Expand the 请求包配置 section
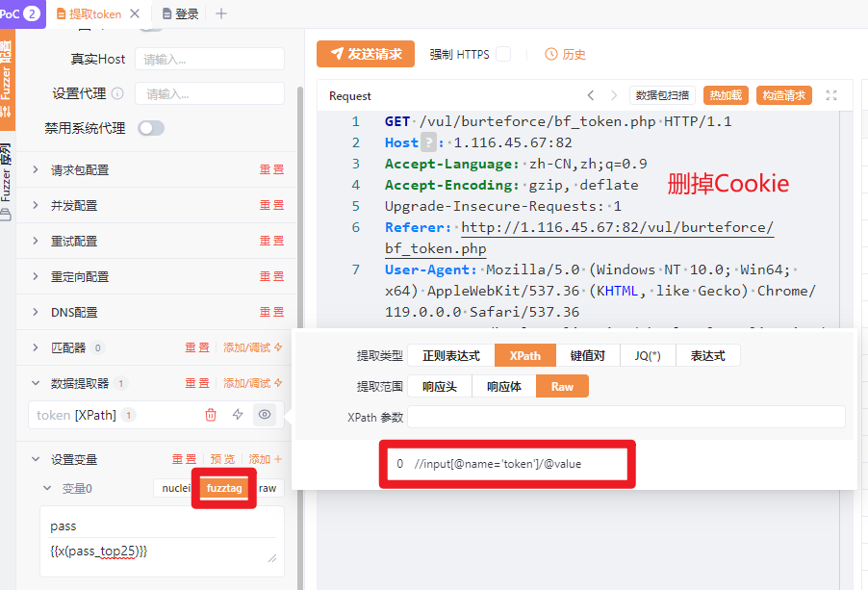This screenshot has width=868, height=590. click(x=80, y=169)
